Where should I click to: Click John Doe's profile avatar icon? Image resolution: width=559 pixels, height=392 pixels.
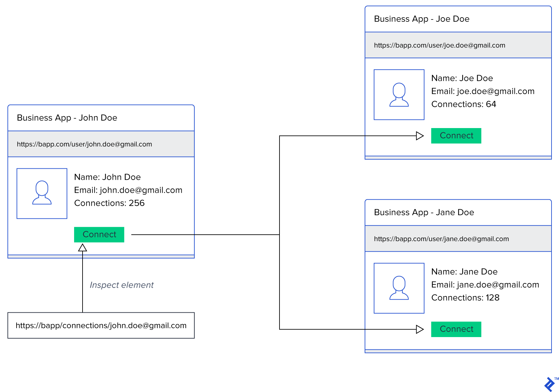(x=42, y=193)
